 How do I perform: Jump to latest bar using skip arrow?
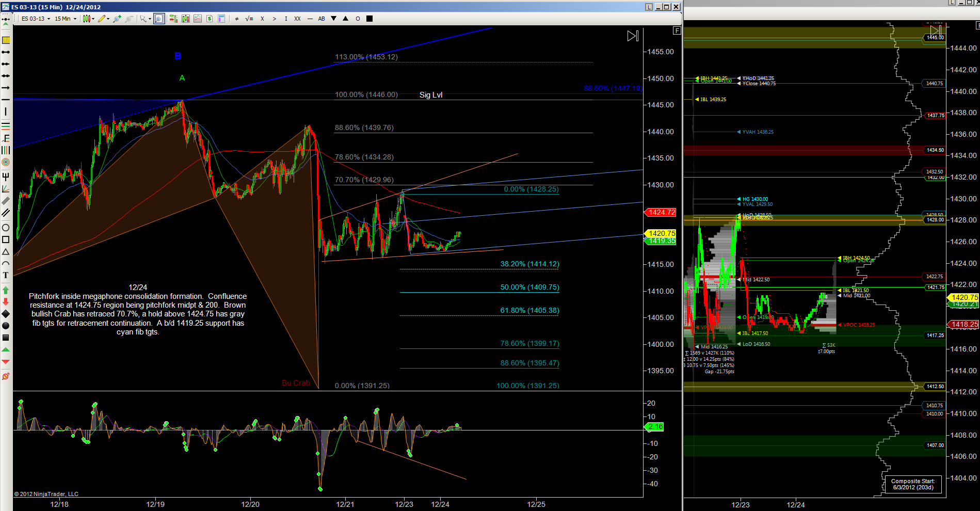click(633, 36)
